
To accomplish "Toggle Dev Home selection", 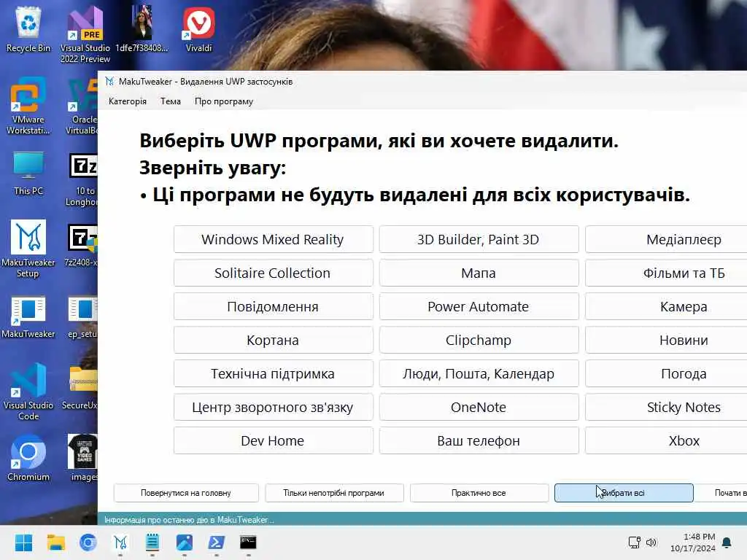I will click(273, 441).
